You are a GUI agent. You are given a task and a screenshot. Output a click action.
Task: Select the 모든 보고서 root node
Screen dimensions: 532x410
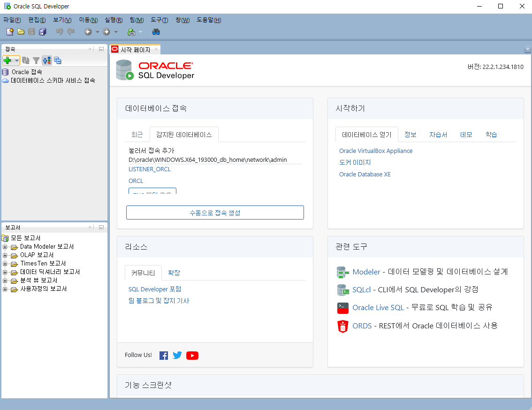click(25, 238)
